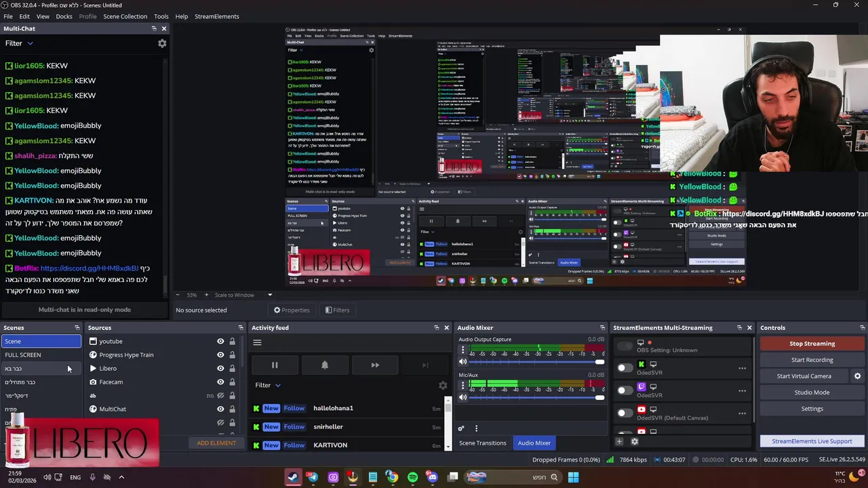Open Steam from the taskbar
The width and height of the screenshot is (868, 488).
pyautogui.click(x=292, y=477)
